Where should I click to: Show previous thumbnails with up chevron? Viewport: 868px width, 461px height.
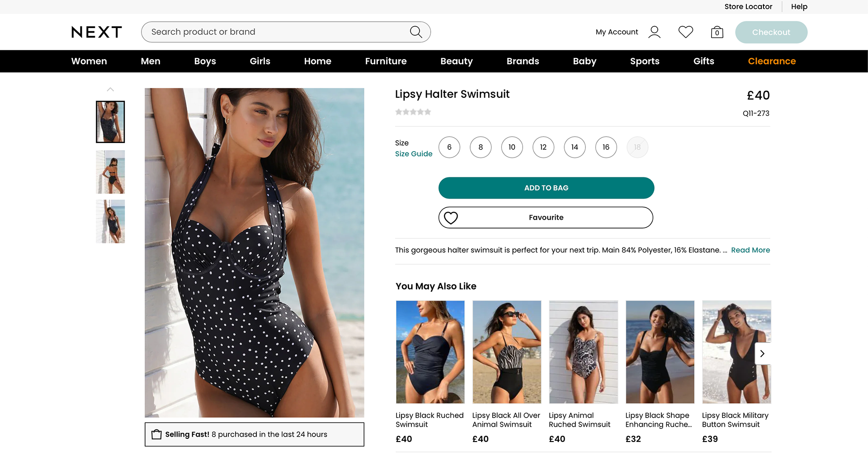110,90
